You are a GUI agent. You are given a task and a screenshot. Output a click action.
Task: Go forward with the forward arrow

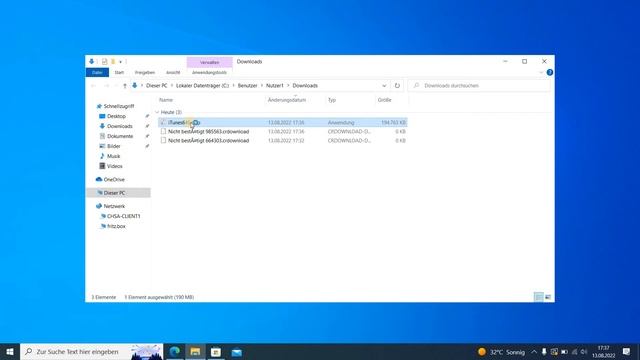click(x=107, y=86)
